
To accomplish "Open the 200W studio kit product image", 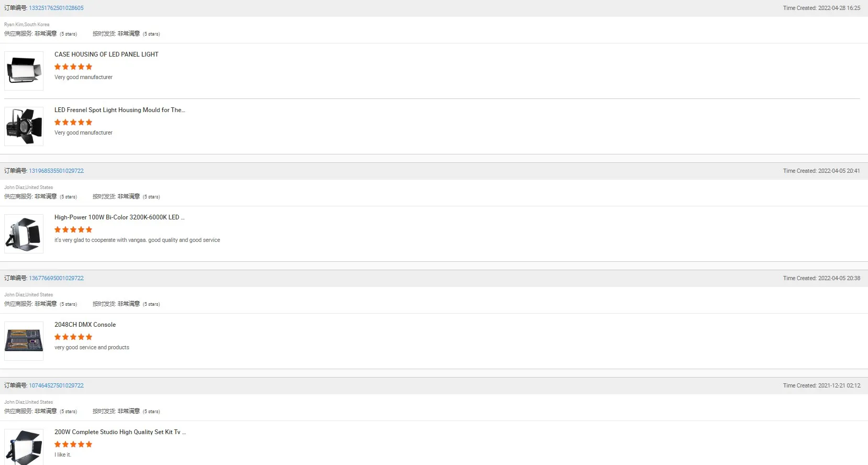I will click(x=24, y=447).
